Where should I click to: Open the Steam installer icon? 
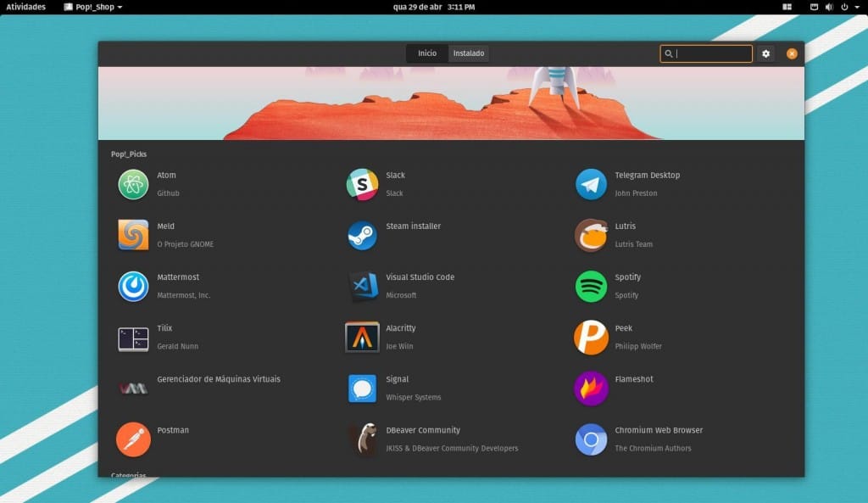pos(361,235)
